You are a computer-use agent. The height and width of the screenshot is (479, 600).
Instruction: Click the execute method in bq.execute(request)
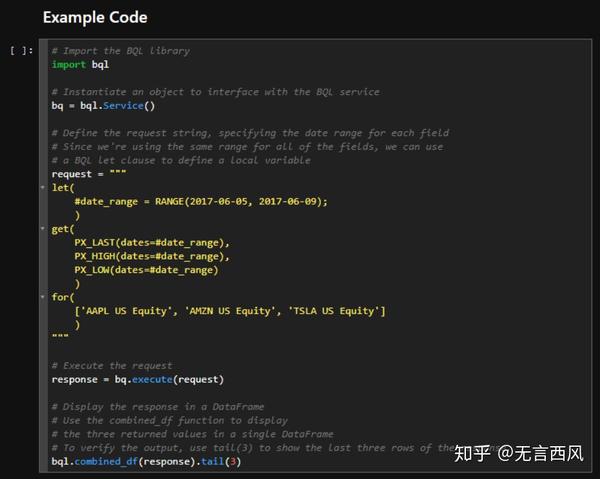click(x=152, y=380)
